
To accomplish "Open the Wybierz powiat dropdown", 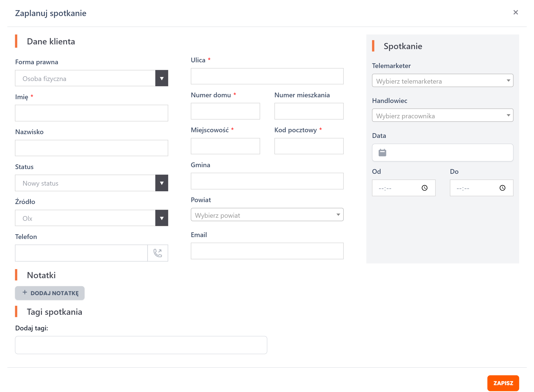I will [x=267, y=215].
